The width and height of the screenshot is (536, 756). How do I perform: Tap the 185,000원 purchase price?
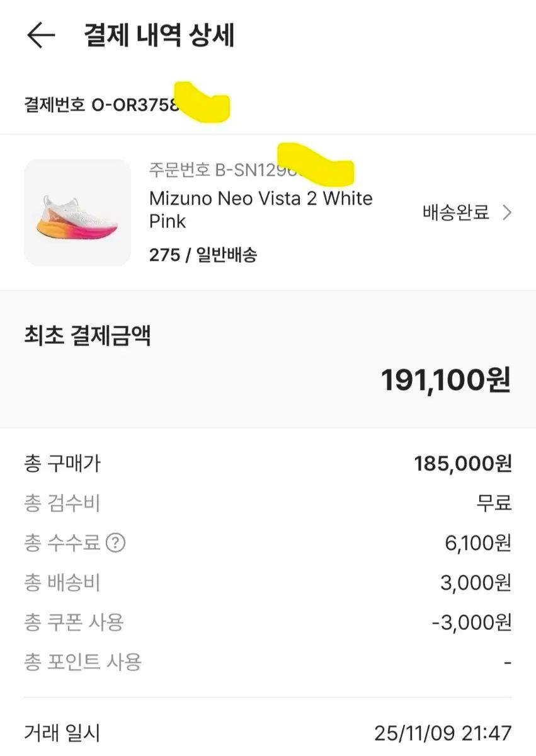tap(463, 464)
